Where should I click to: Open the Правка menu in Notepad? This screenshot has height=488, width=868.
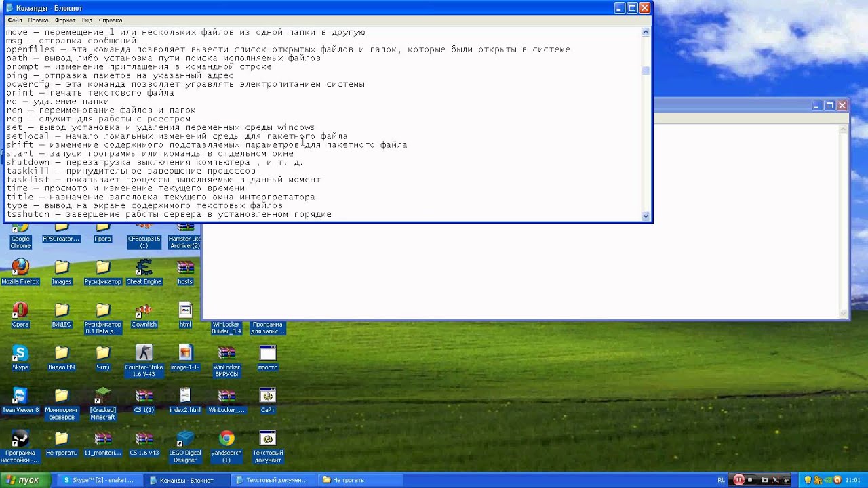[38, 20]
